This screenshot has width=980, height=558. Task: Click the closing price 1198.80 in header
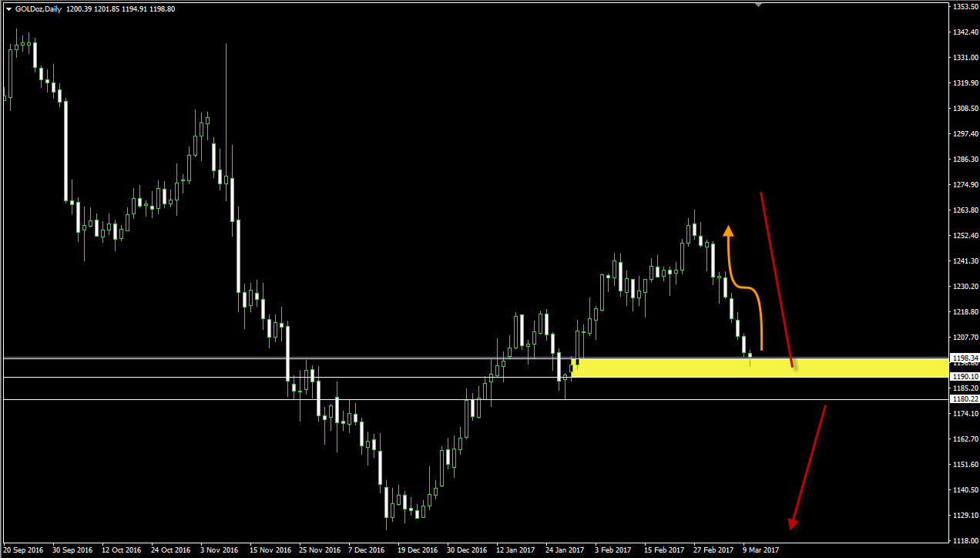(161, 9)
